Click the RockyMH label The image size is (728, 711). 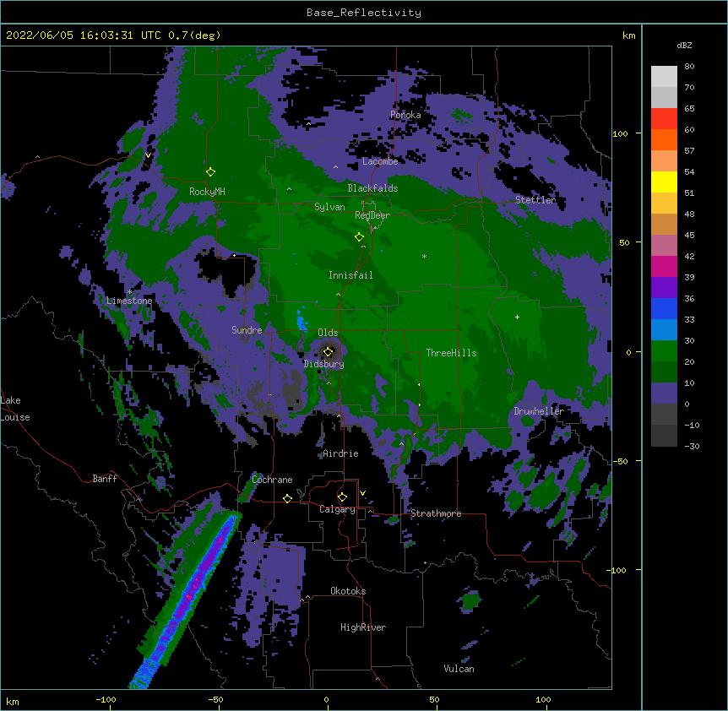pos(207,192)
